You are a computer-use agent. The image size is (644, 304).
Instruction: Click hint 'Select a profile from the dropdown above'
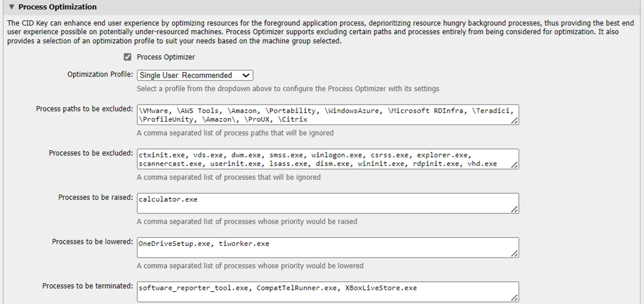[288, 89]
